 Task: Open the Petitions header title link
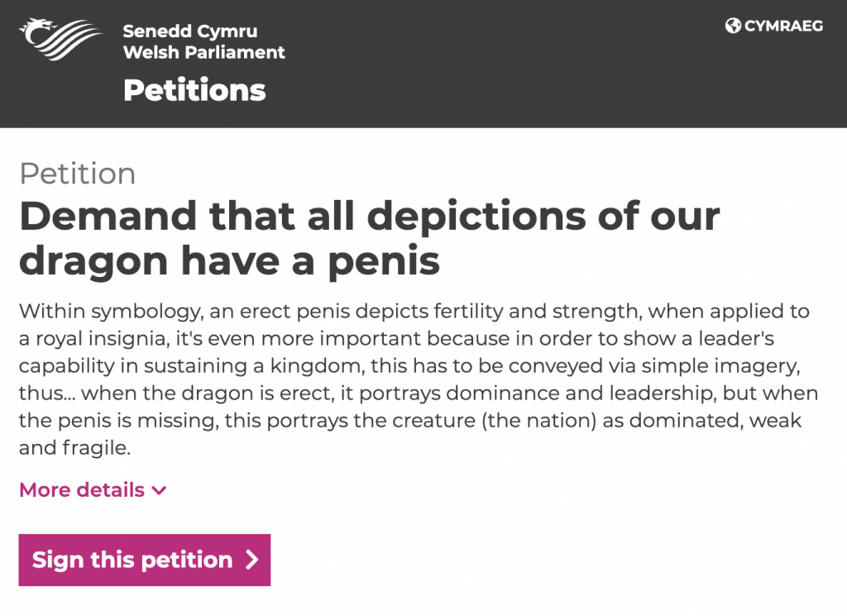pyautogui.click(x=194, y=89)
